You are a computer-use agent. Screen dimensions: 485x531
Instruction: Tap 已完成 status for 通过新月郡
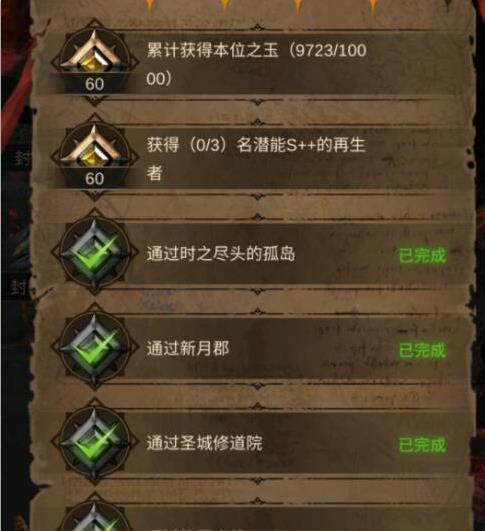(422, 350)
